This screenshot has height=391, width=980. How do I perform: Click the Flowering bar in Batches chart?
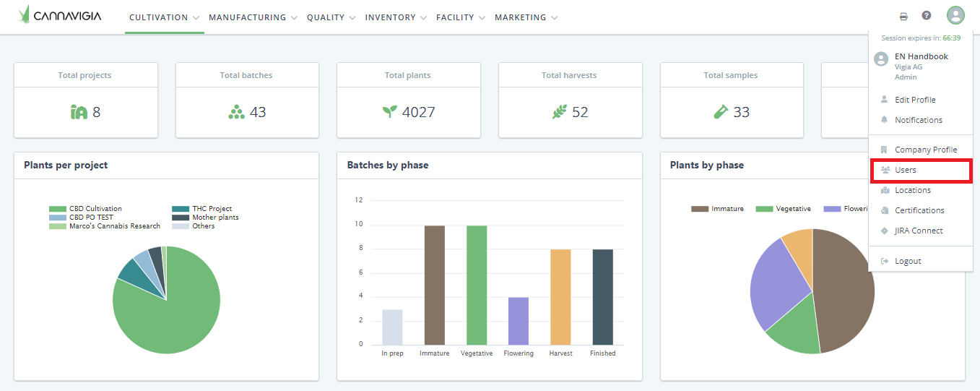(519, 321)
